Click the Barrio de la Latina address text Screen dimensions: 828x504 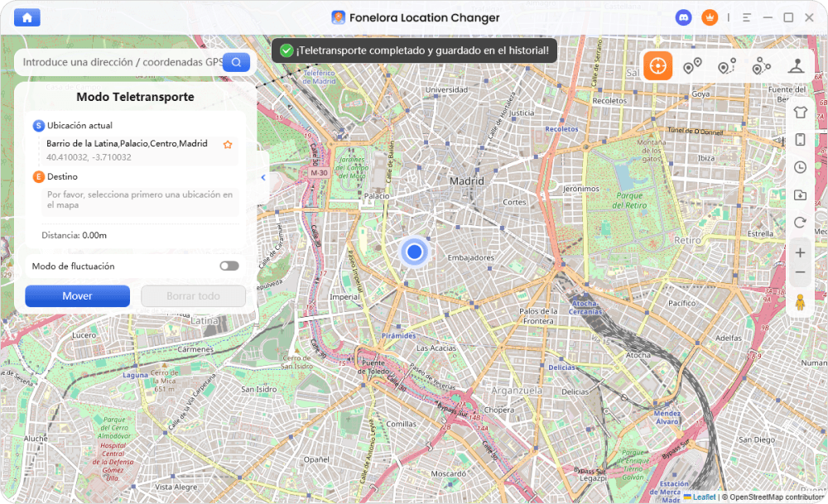[127, 143]
